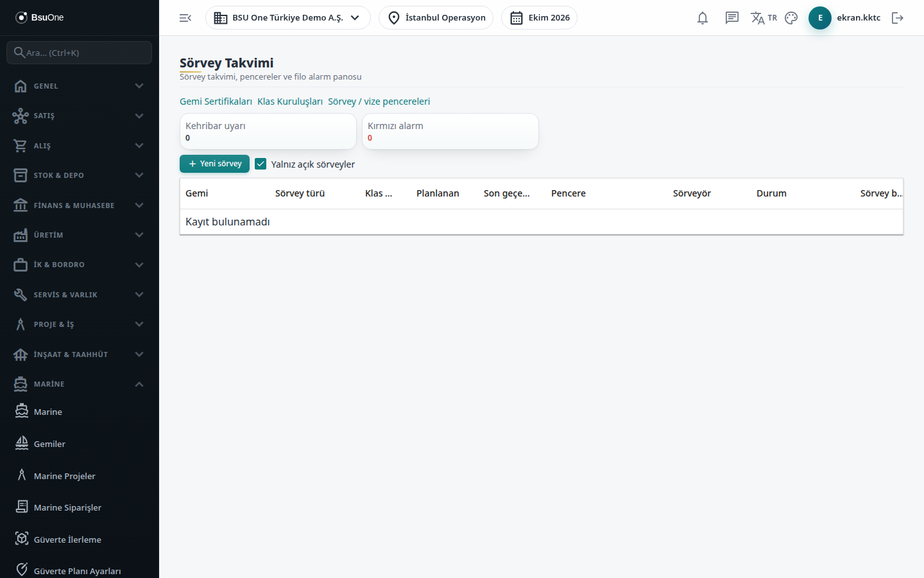Open the user avatar E
Image resolution: width=924 pixels, height=578 pixels.
[x=820, y=18]
